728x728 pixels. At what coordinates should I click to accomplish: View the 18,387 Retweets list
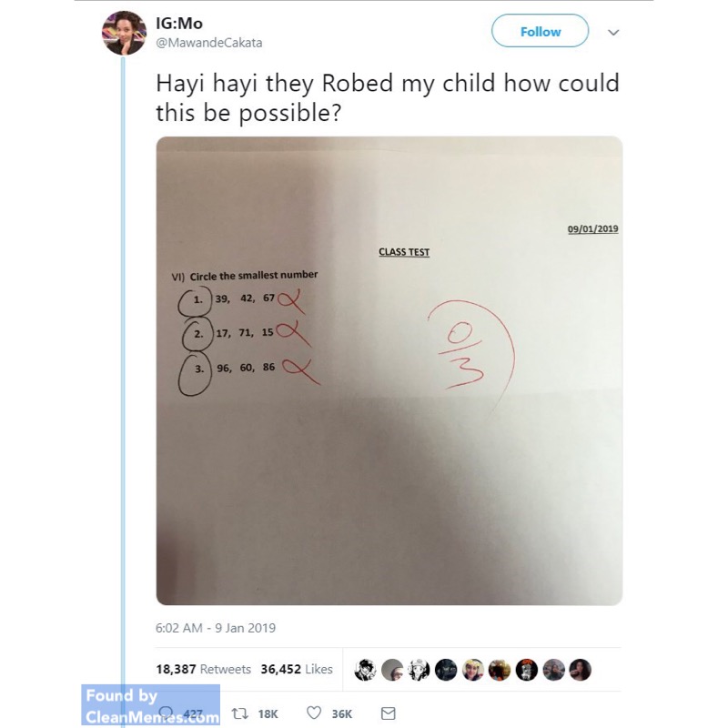[203, 669]
